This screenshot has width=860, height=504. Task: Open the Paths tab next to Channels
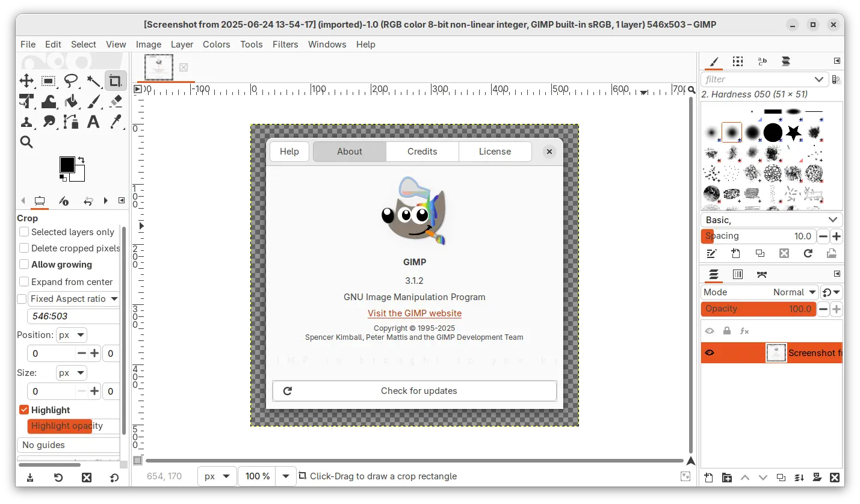pyautogui.click(x=762, y=275)
